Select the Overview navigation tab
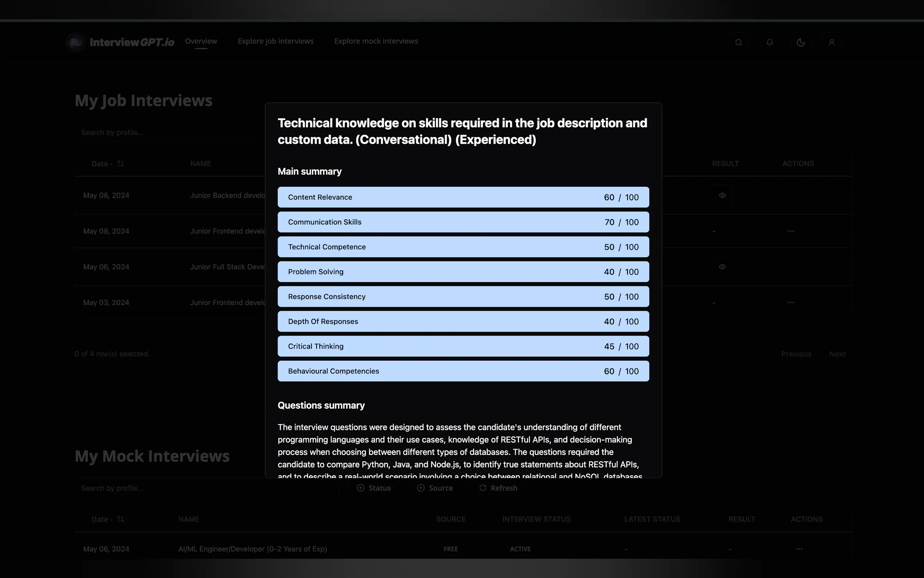Viewport: 924px width, 578px height. coord(201,41)
